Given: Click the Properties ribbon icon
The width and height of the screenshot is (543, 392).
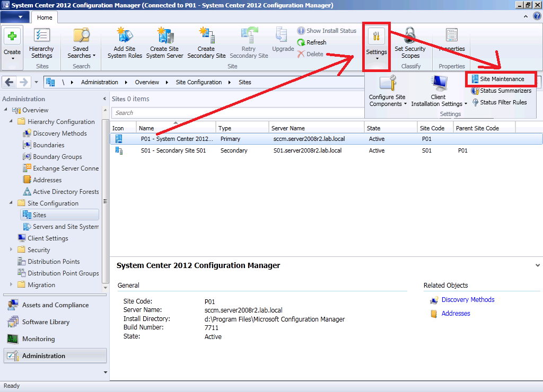Looking at the screenshot, I should click(452, 35).
